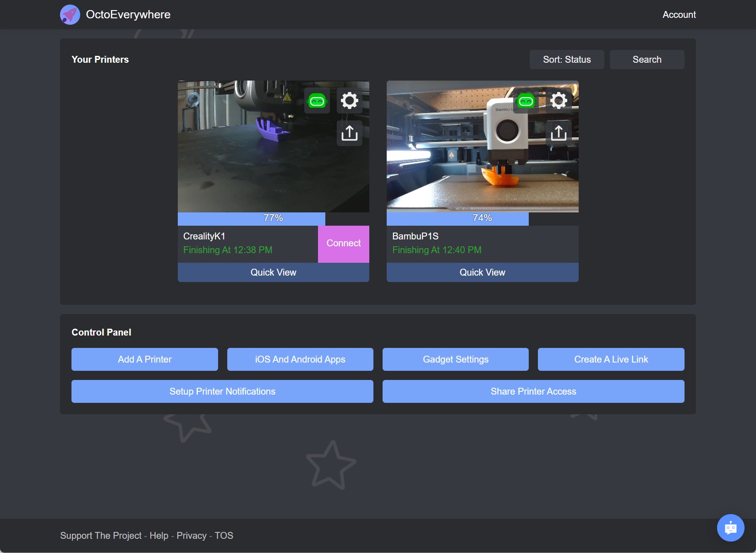Image resolution: width=756 pixels, height=553 pixels.
Task: Open Quick View for CrealityK1
Action: coord(273,272)
